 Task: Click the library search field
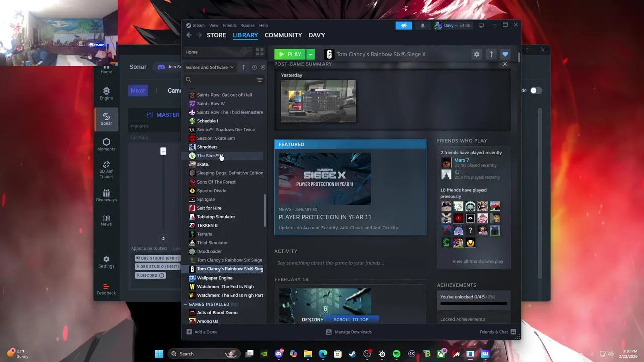(x=219, y=80)
